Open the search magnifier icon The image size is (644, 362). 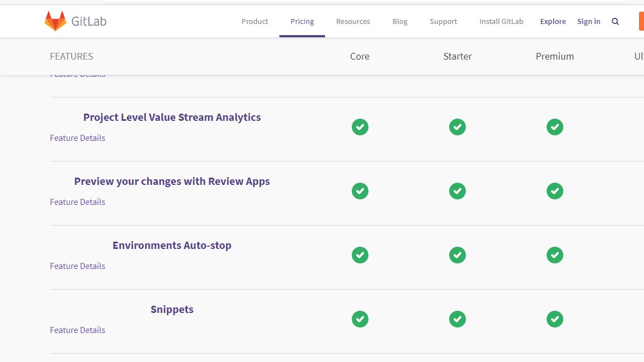click(615, 21)
